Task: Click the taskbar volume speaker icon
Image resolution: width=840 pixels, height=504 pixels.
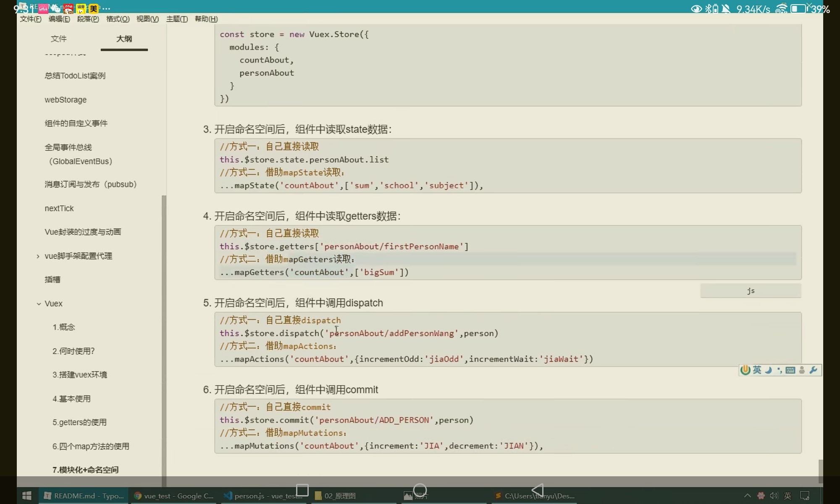Action: (x=774, y=496)
